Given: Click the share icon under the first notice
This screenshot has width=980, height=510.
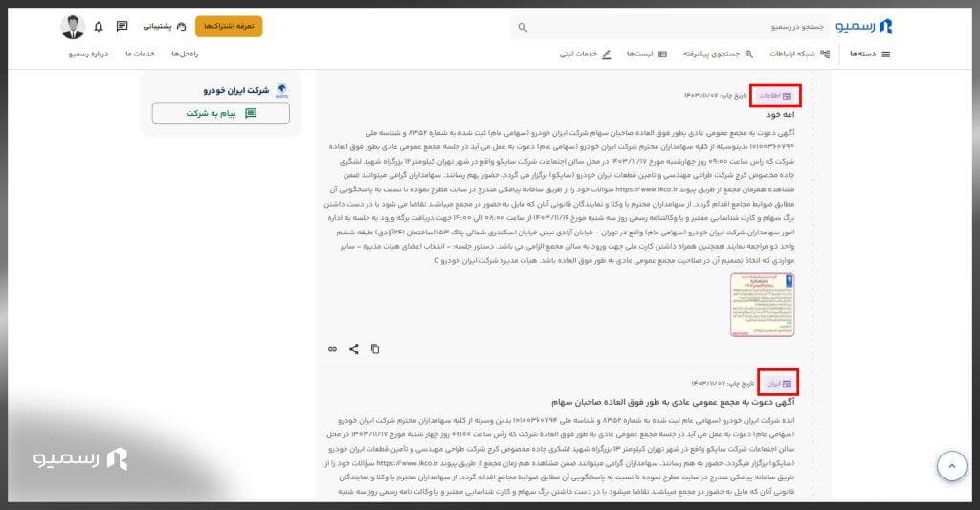Looking at the screenshot, I should [x=354, y=349].
